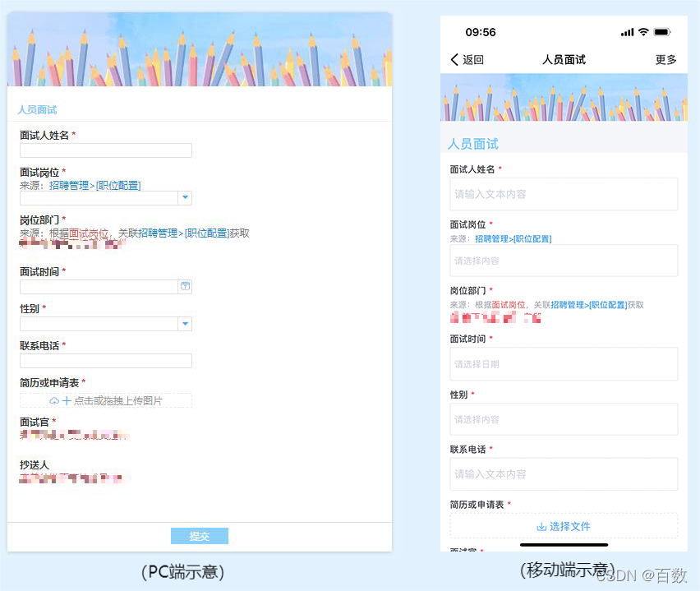
Task: Click cloud upload icon in 简历或申请表
Action: [54, 400]
